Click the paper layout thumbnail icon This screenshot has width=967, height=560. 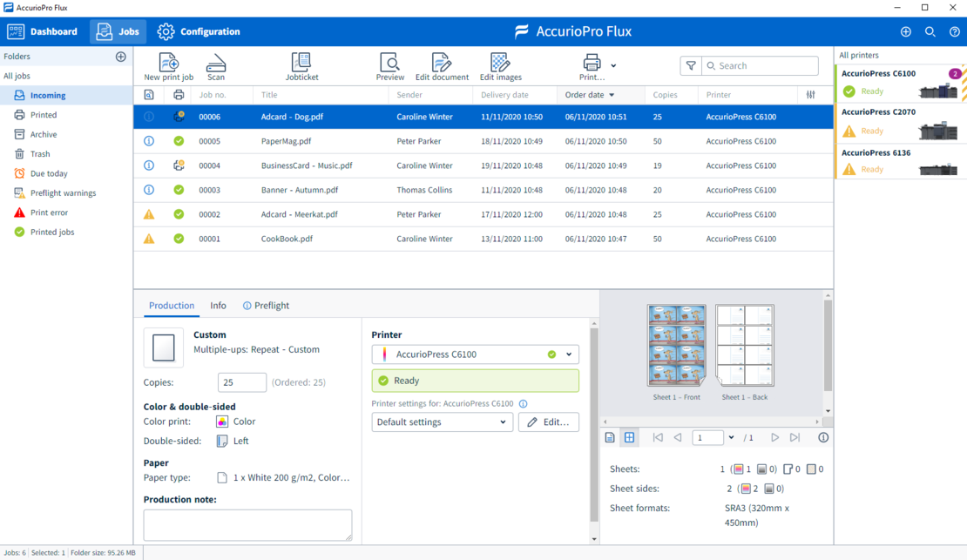click(x=164, y=347)
